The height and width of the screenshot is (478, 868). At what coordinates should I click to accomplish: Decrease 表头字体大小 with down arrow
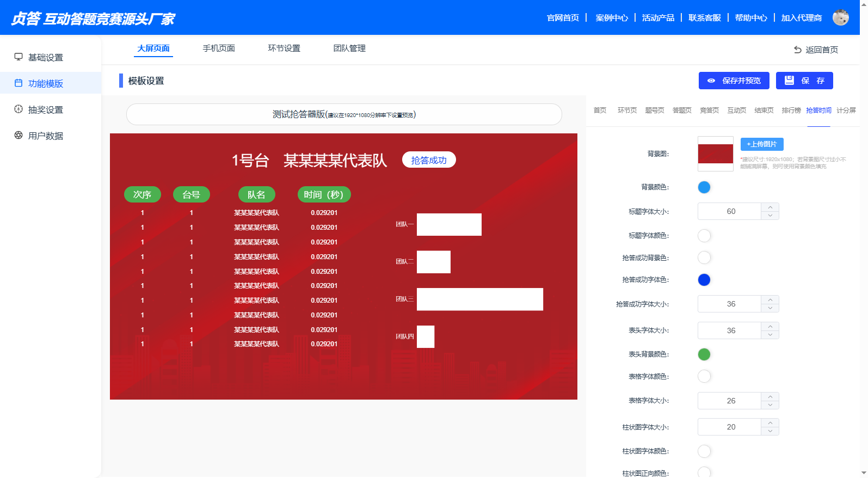[x=770, y=335]
